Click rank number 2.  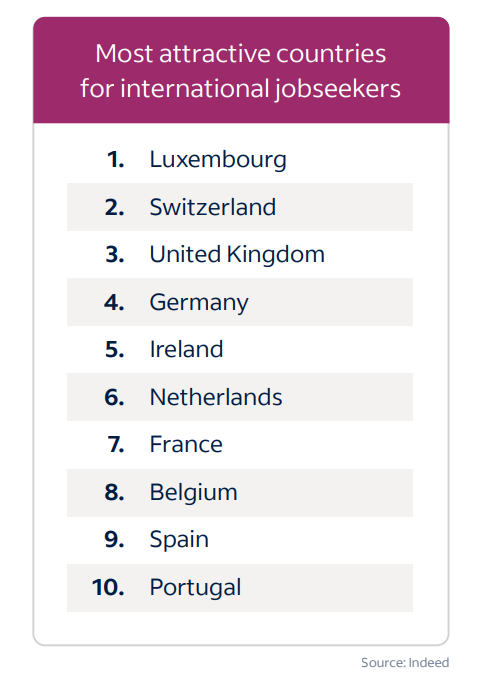pos(115,207)
